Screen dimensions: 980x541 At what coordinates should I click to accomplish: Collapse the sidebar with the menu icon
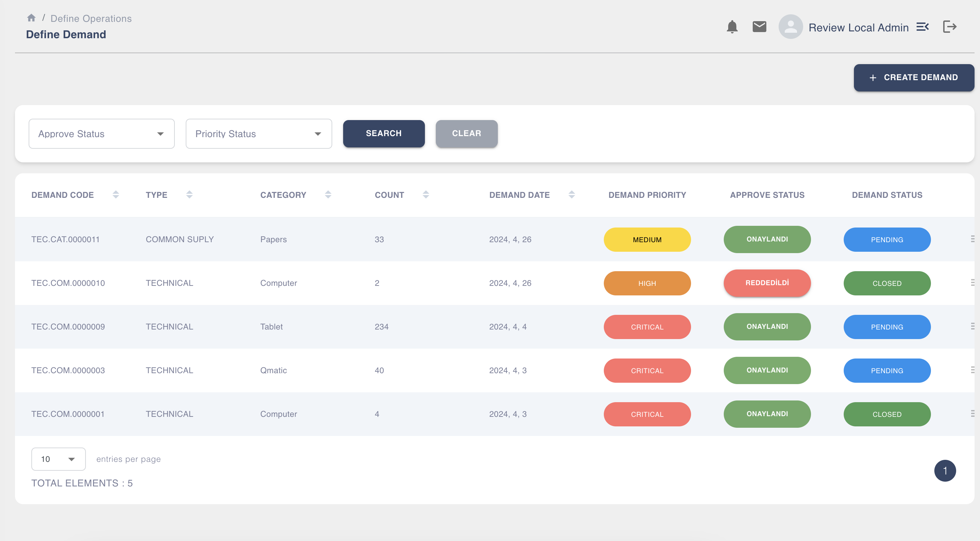coord(922,27)
